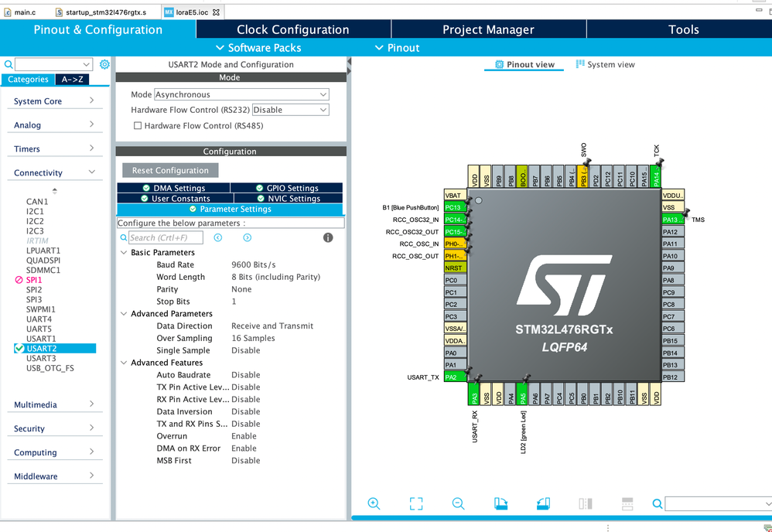The width and height of the screenshot is (772, 532).
Task: Fit the chip to the view
Action: pyautogui.click(x=416, y=503)
